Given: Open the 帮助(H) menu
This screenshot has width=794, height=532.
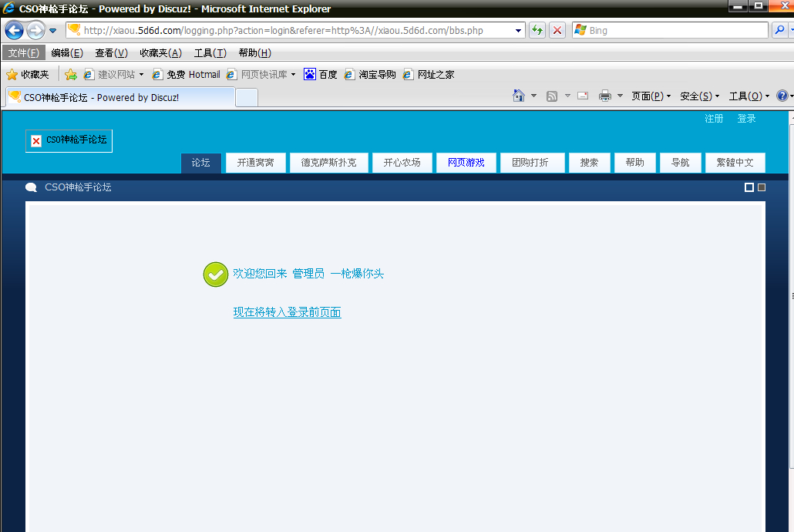Looking at the screenshot, I should click(254, 52).
